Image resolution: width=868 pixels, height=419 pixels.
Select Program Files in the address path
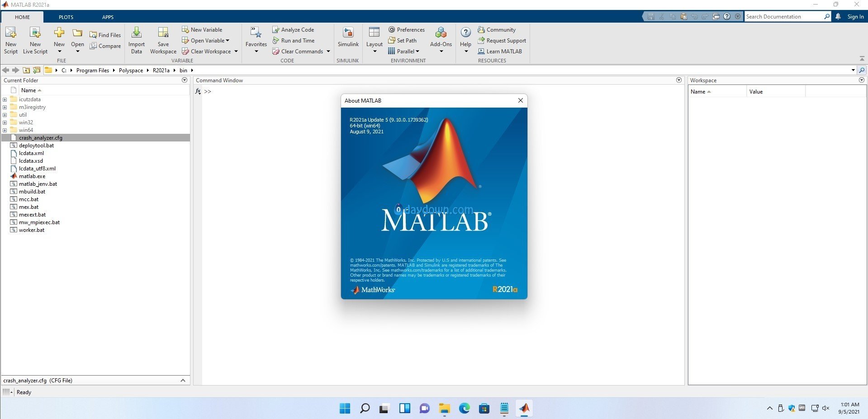pos(93,70)
